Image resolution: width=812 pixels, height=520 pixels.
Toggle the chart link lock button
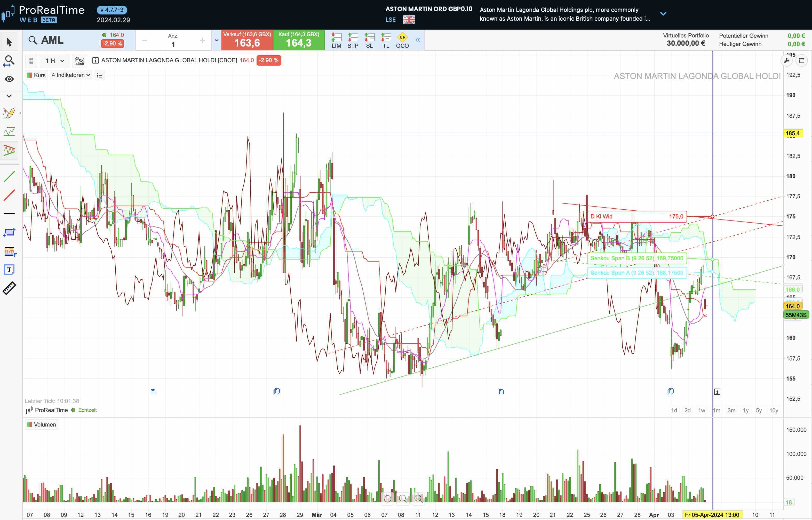tap(31, 61)
